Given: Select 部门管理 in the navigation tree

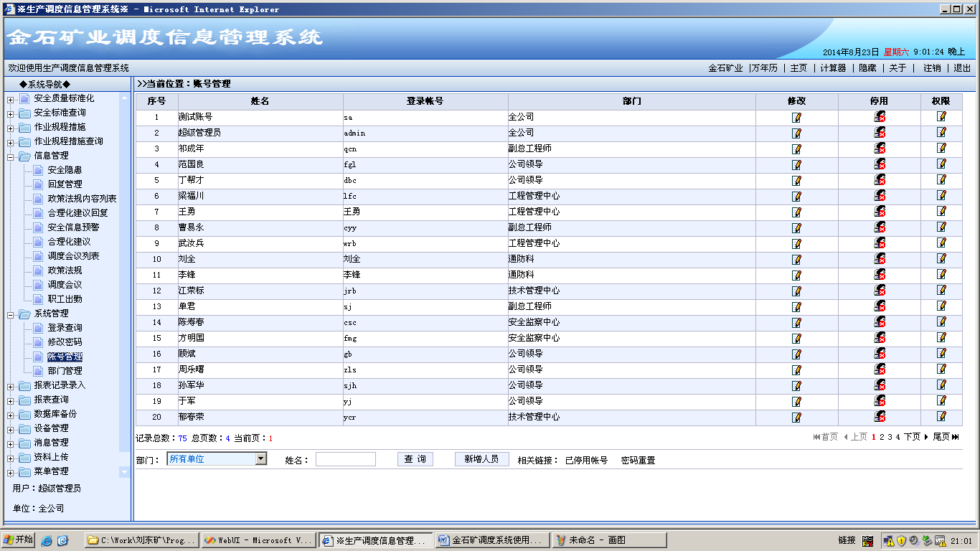Looking at the screenshot, I should click(65, 371).
